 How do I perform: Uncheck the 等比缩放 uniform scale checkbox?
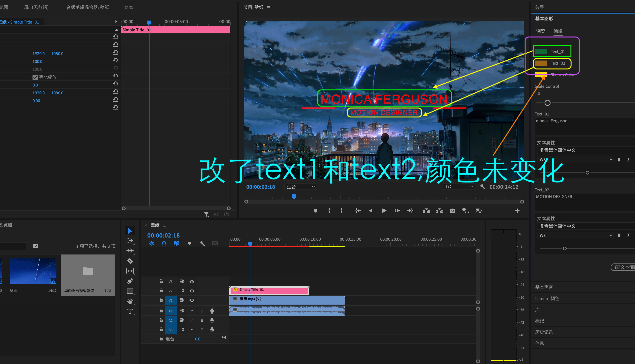[35, 77]
